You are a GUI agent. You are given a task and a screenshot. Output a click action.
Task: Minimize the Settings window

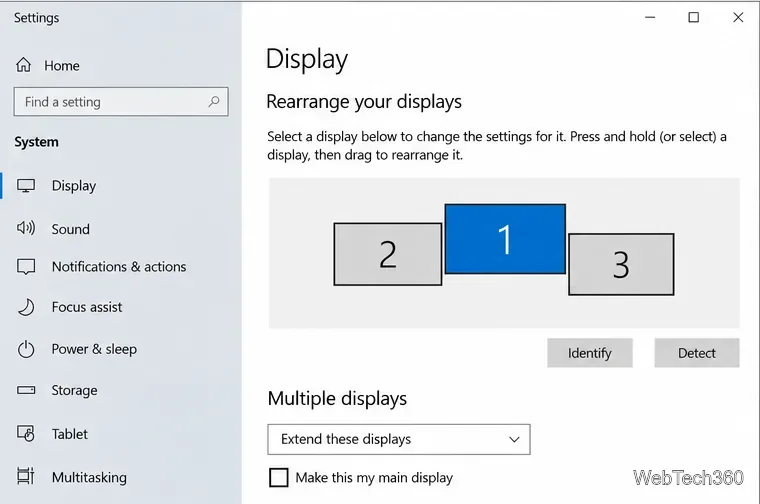pos(650,17)
